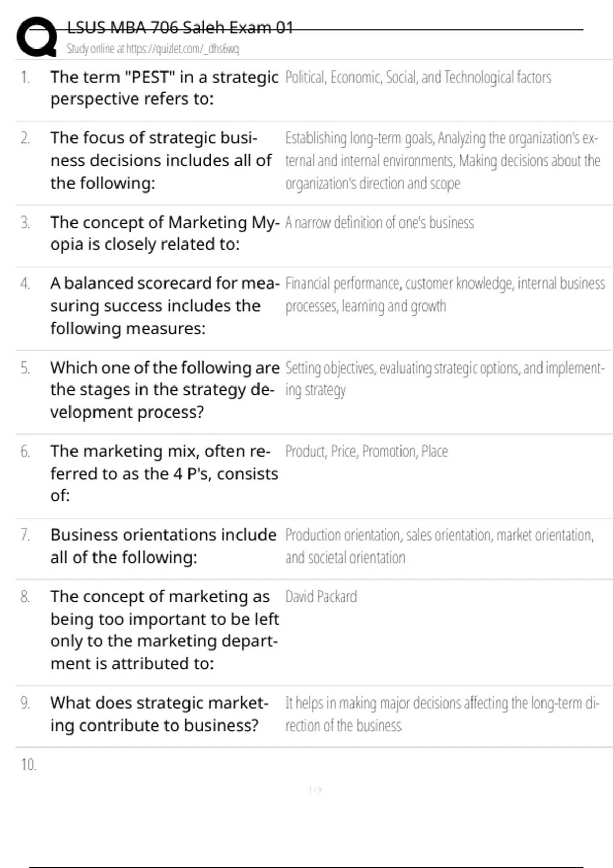Click the 'Financial performance, customer knowledge' answer
This screenshot has height=868, width=613.
point(444,295)
